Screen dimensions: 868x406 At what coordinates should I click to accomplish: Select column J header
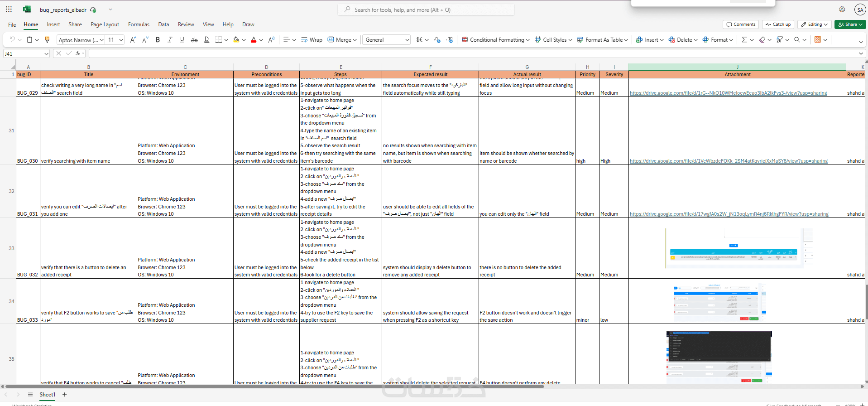[737, 67]
